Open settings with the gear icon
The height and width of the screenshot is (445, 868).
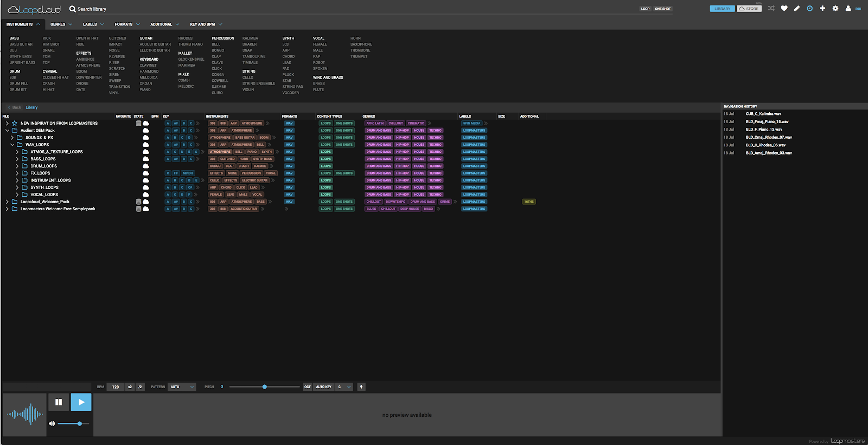835,9
